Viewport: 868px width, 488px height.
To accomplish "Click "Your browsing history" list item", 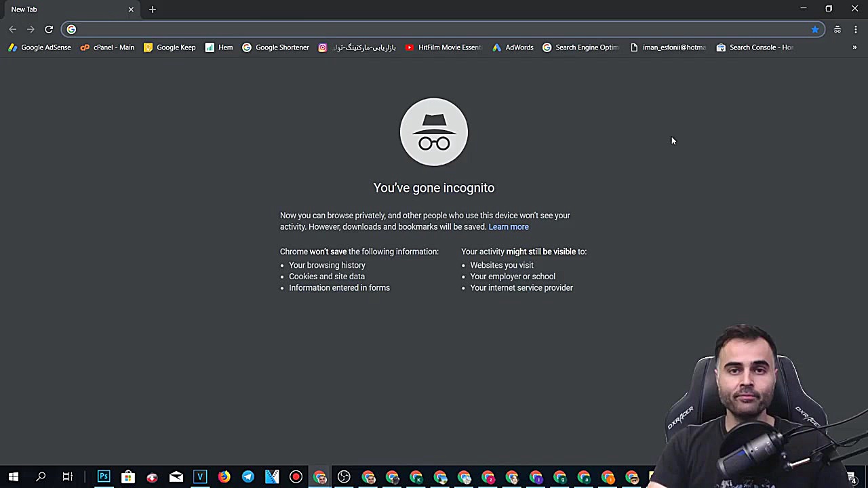I will 327,265.
